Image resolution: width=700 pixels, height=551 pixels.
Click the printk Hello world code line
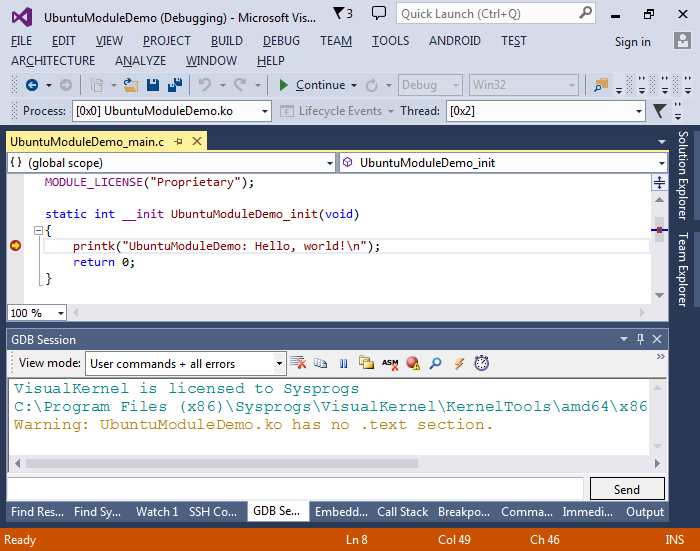pyautogui.click(x=226, y=246)
